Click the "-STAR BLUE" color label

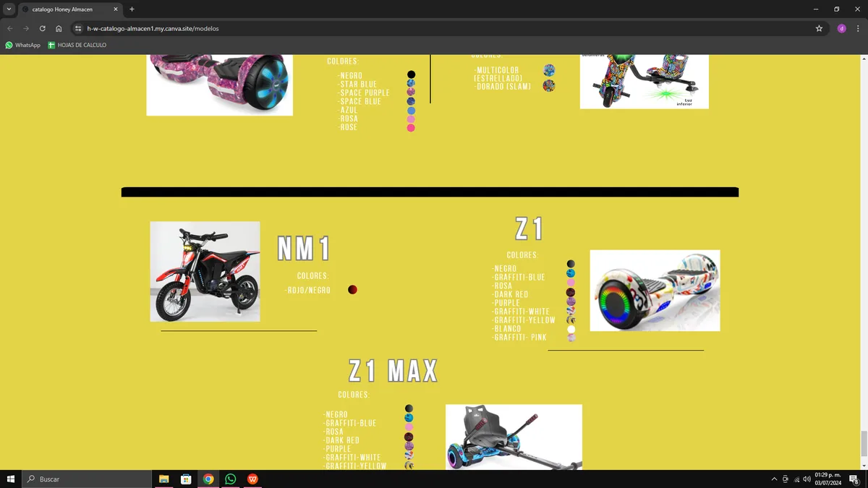tap(357, 84)
